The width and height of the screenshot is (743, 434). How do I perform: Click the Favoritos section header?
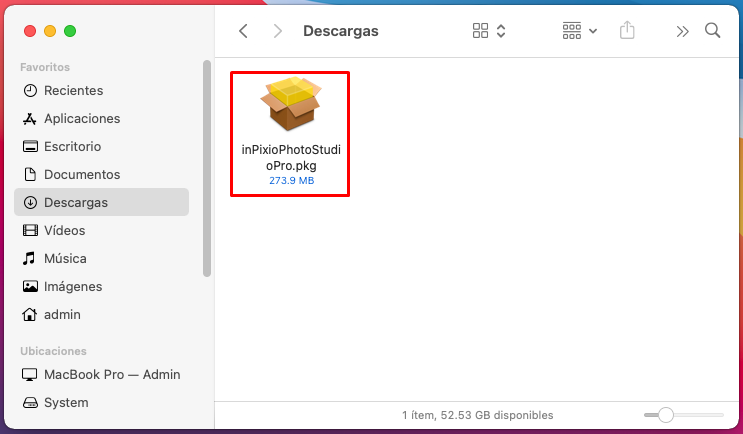pyautogui.click(x=45, y=67)
